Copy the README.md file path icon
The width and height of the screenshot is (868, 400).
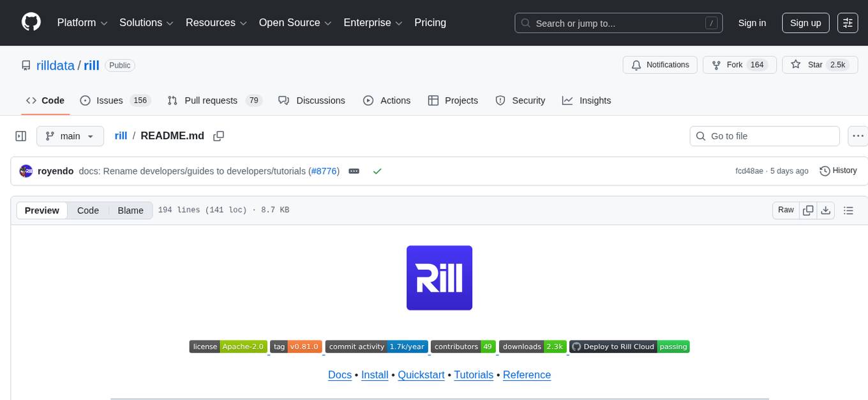tap(219, 135)
